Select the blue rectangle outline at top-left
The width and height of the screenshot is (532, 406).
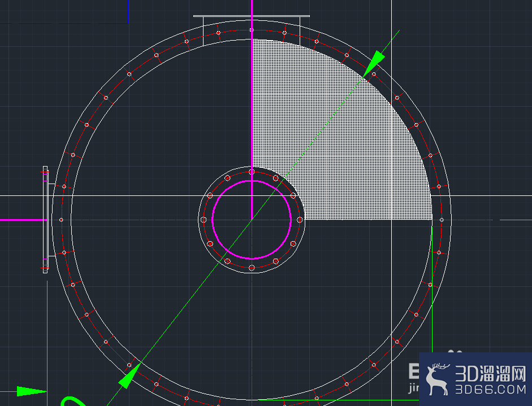(x=64, y=11)
